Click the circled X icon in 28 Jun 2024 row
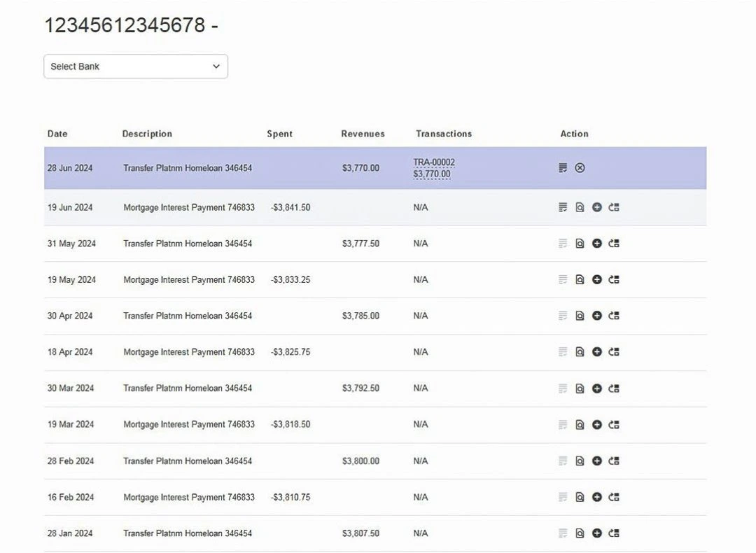 coord(580,168)
